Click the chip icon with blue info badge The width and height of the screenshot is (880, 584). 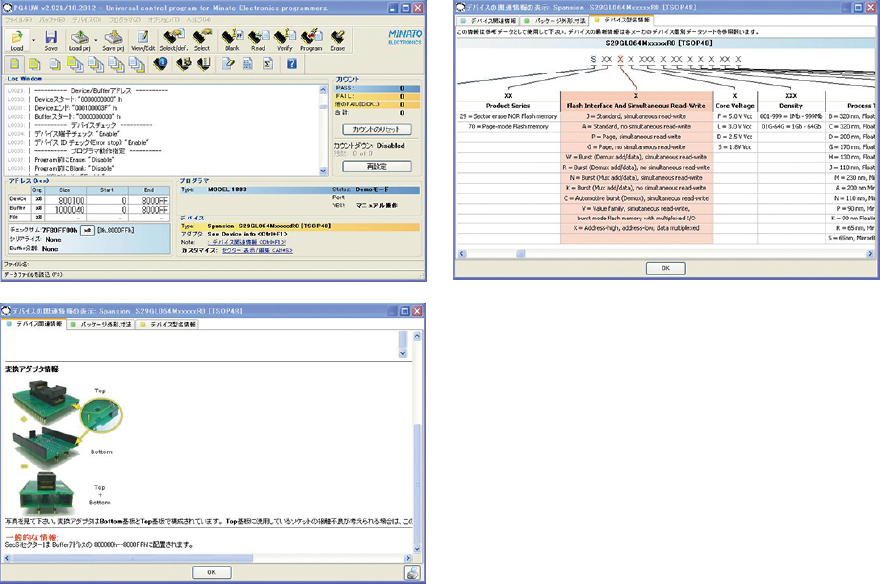click(x=161, y=64)
